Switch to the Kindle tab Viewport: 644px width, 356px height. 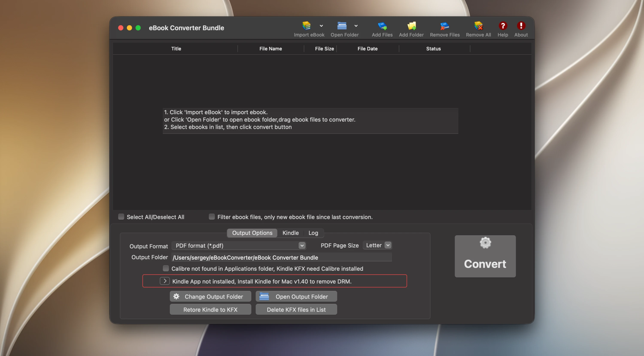click(x=290, y=233)
